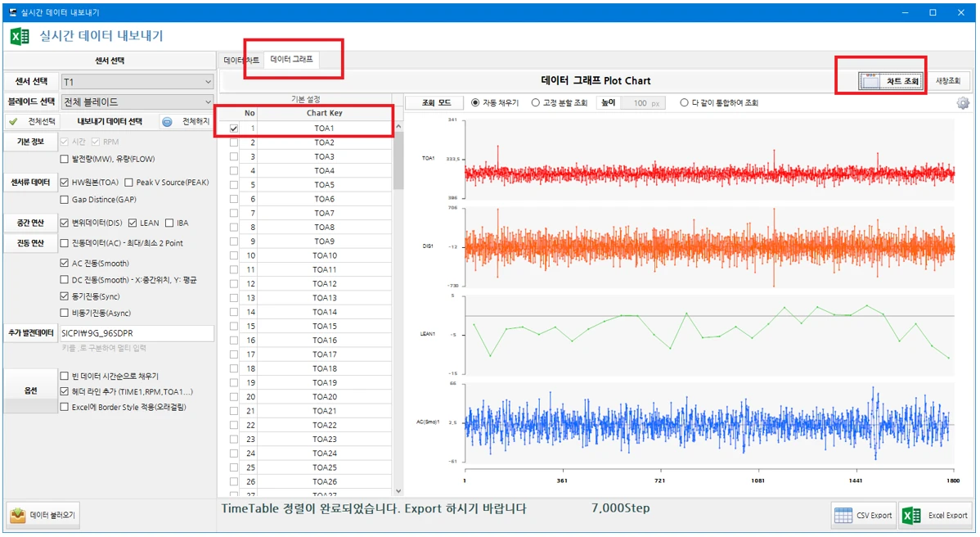The height and width of the screenshot is (537, 980).
Task: Open the 블레이드 선택 전체 블레이드 dropdown
Action: (137, 102)
